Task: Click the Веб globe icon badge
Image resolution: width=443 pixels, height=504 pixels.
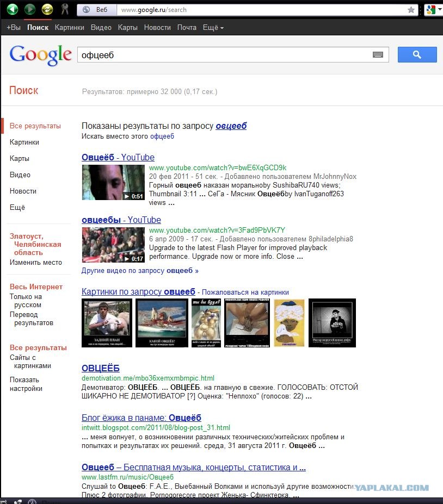Action: click(96, 10)
